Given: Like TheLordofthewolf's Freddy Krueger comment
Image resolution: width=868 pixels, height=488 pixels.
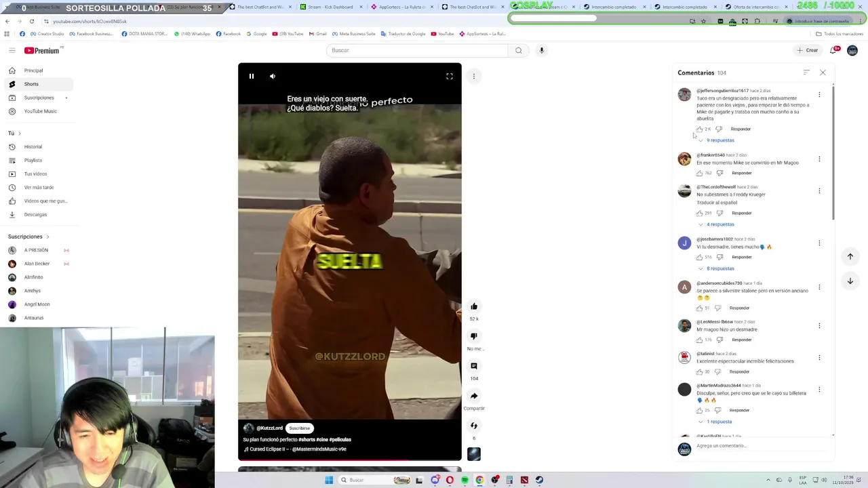Looking at the screenshot, I should tap(699, 213).
